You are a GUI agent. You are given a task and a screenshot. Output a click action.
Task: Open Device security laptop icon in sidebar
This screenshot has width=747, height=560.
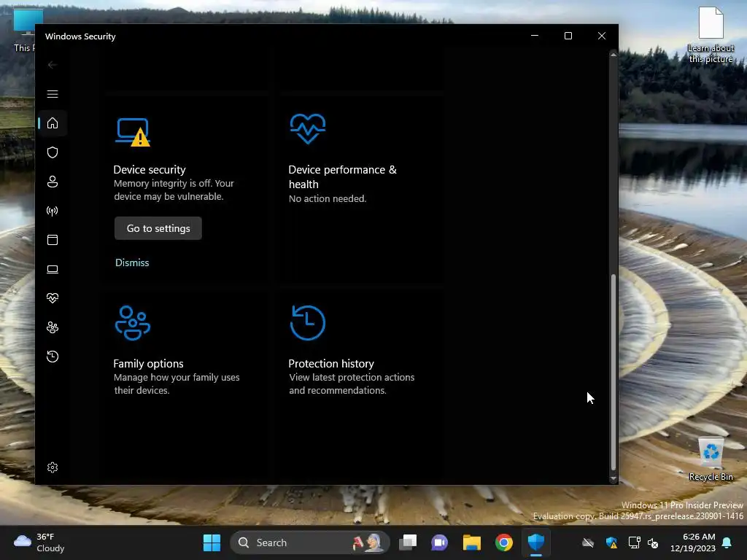pyautogui.click(x=53, y=269)
